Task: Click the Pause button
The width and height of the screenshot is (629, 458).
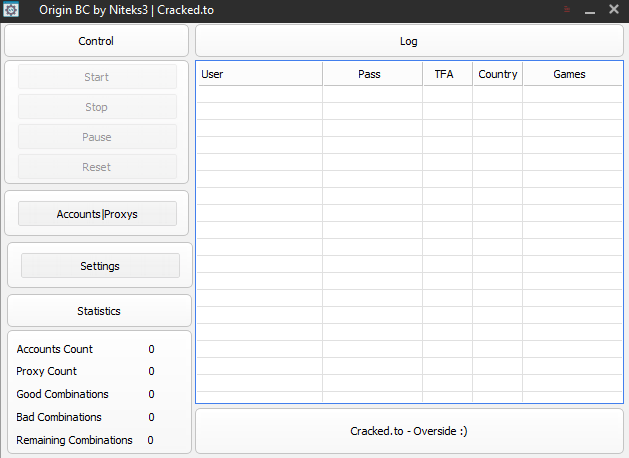Action: click(x=97, y=137)
